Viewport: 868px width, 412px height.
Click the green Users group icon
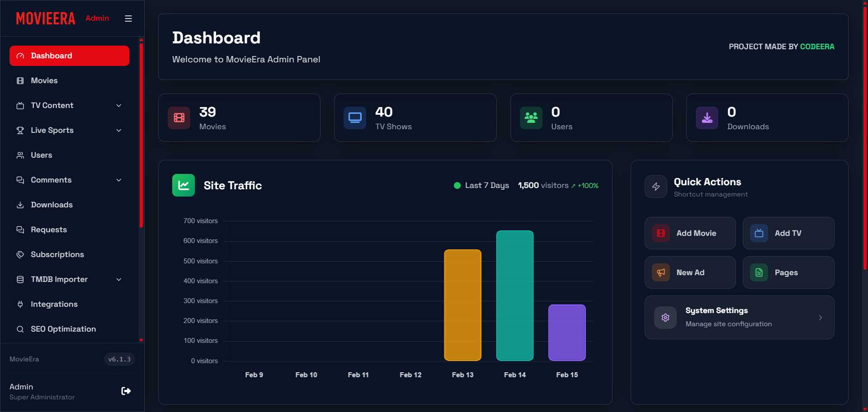(531, 118)
